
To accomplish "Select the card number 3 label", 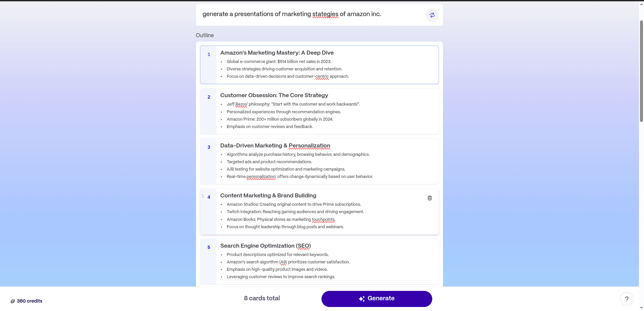I will [x=209, y=147].
